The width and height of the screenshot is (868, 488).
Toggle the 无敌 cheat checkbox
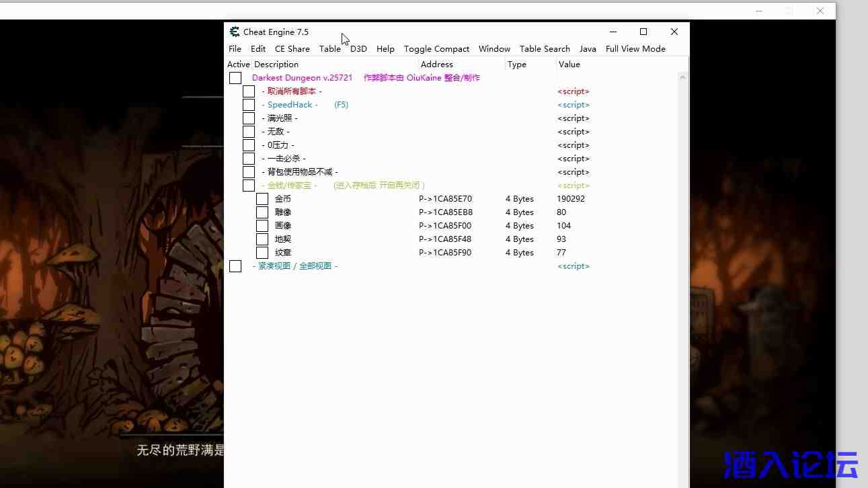(249, 132)
